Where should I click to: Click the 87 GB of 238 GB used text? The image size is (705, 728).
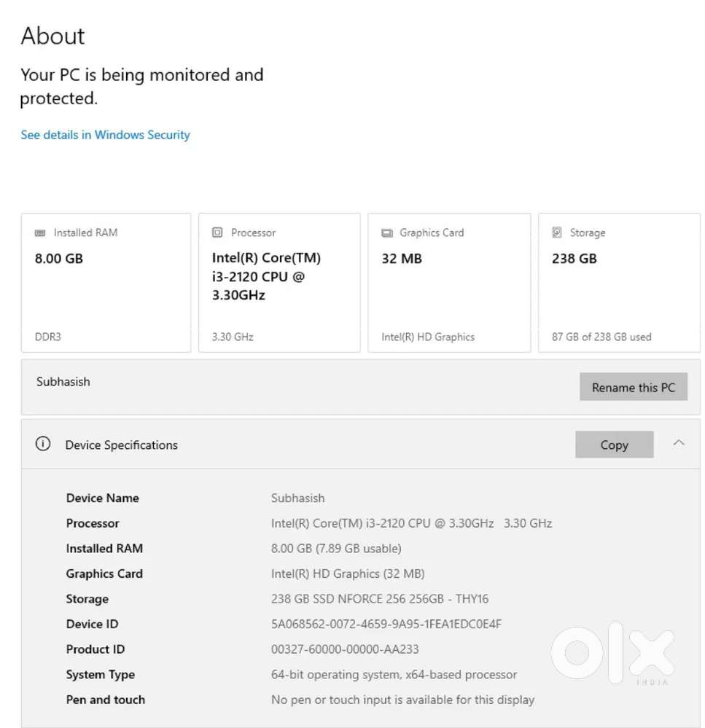[601, 337]
